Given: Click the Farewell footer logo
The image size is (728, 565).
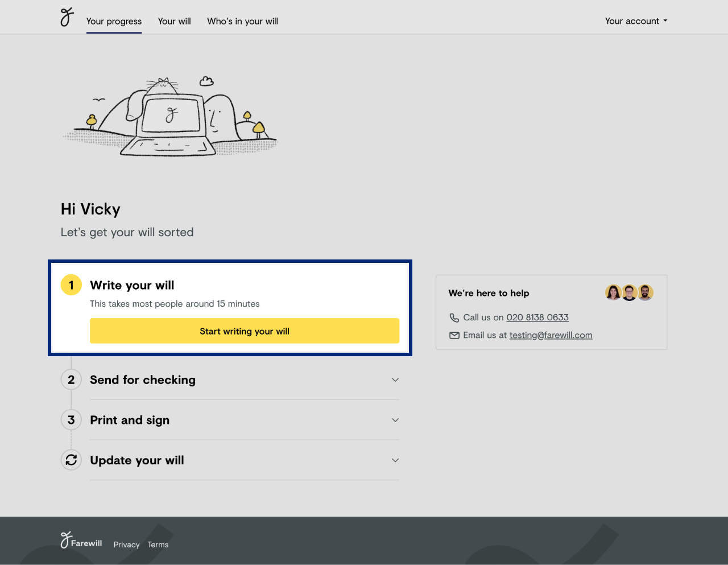Looking at the screenshot, I should coord(81,541).
